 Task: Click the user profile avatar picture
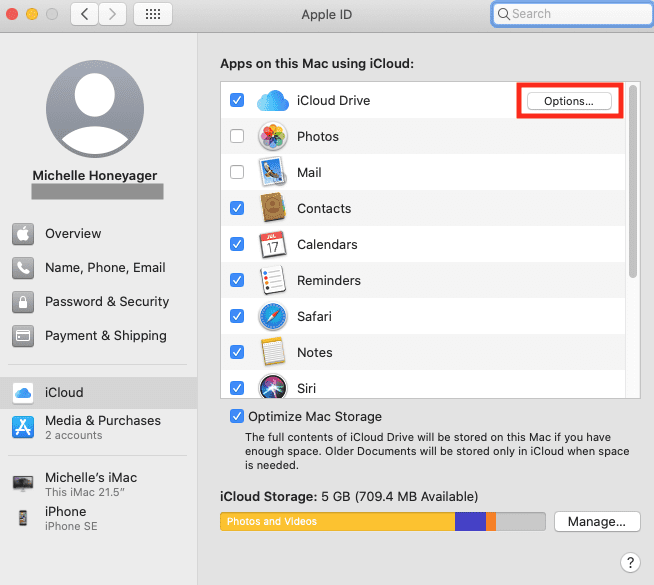point(95,109)
